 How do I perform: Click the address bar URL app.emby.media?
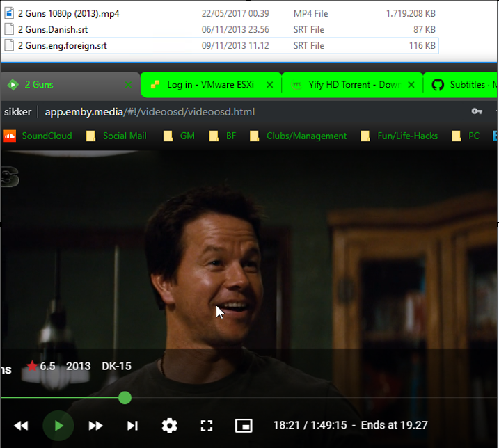pos(150,112)
